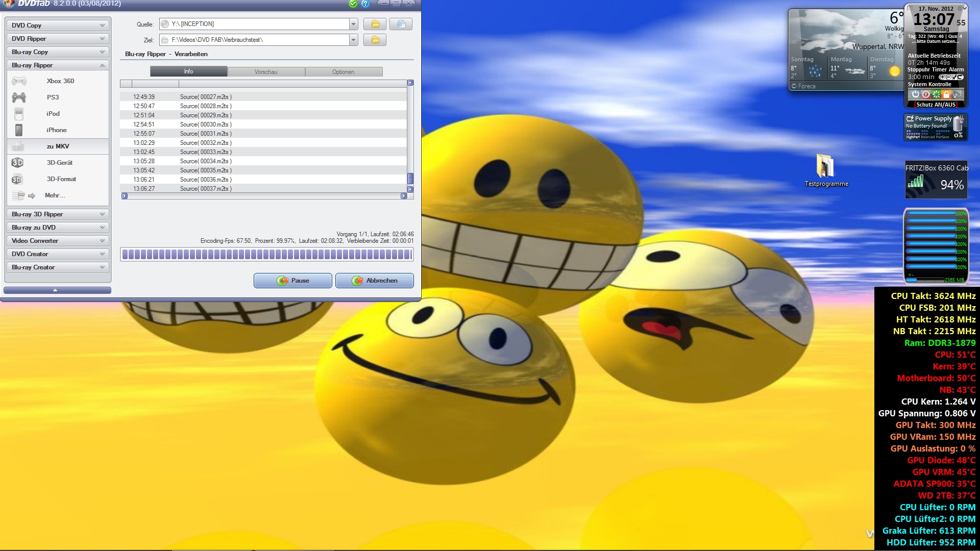Viewport: 980px width, 551px height.
Task: Expand the Video Converter section
Action: [x=58, y=241]
